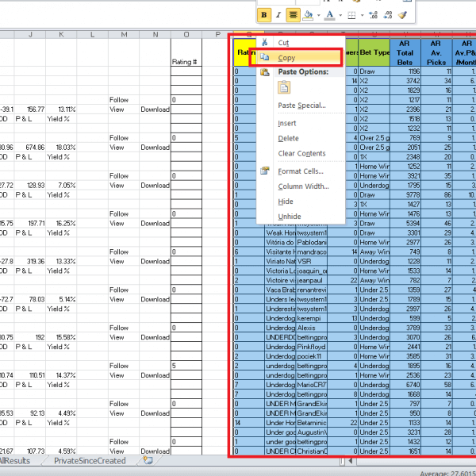Select the cell showing 18.03%
The height and width of the screenshot is (476, 476).
(x=61, y=148)
